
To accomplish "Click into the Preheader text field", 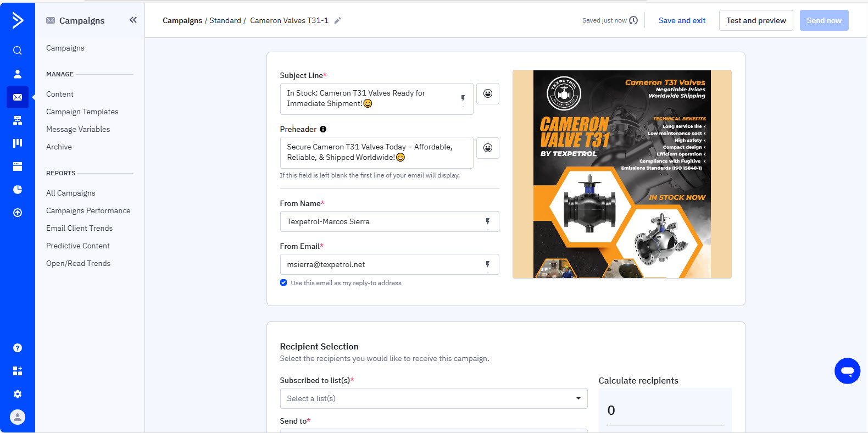I will pos(376,153).
